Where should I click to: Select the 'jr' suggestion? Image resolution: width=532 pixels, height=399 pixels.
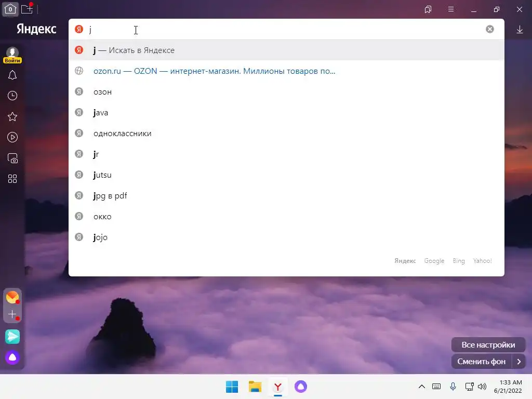[286, 154]
